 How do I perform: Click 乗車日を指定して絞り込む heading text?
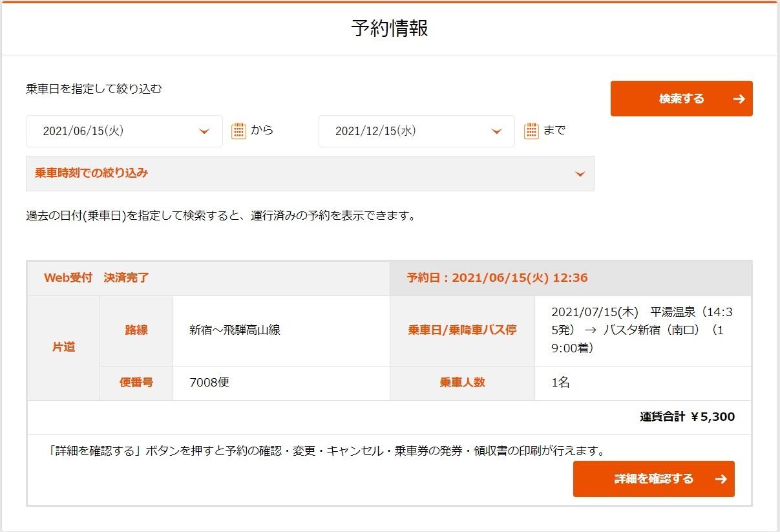click(x=94, y=89)
